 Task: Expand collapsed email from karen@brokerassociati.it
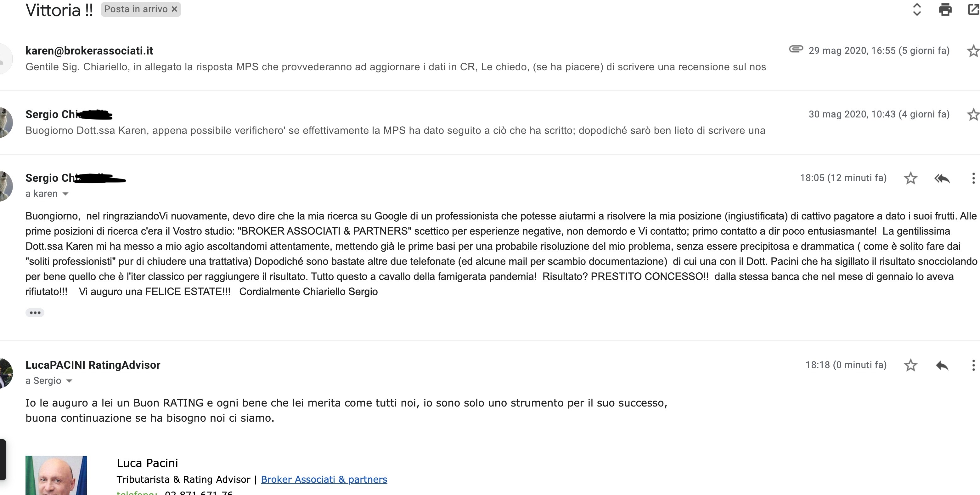tap(396, 67)
